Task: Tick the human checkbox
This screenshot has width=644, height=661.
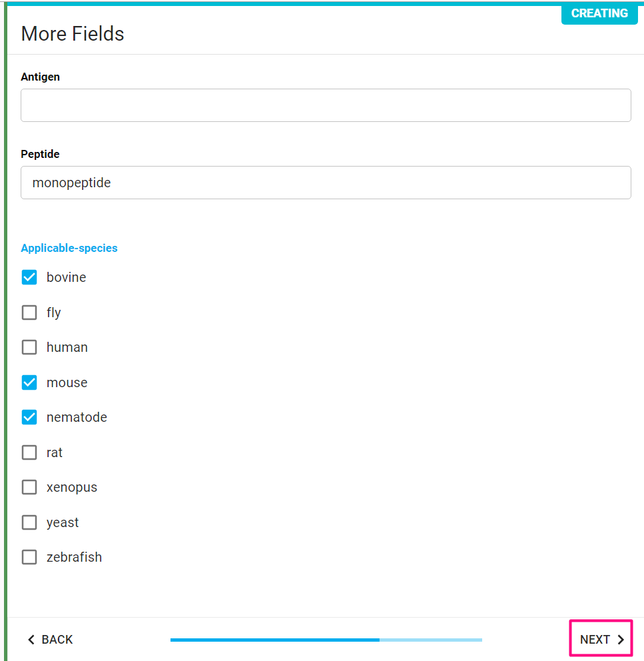Action: point(29,347)
